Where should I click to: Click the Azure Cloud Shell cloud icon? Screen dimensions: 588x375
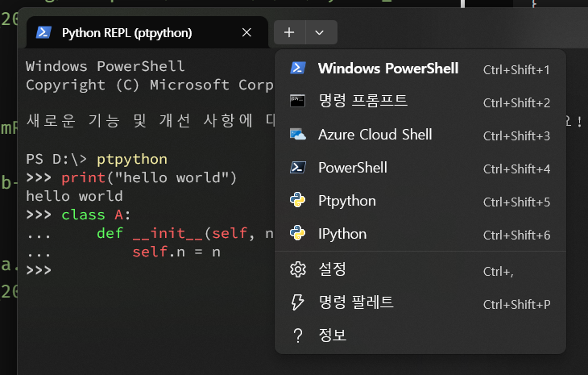click(x=298, y=135)
